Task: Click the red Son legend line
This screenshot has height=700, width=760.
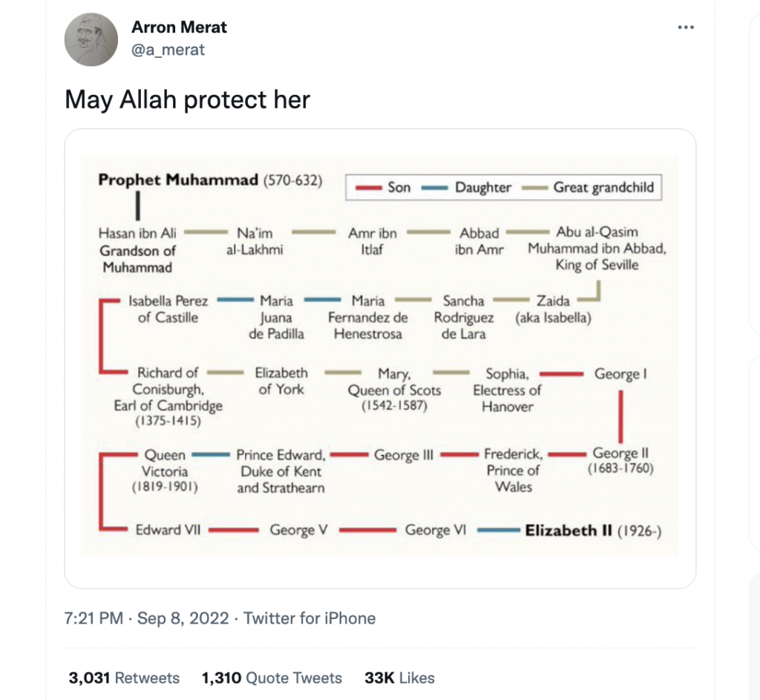Action: [368, 188]
